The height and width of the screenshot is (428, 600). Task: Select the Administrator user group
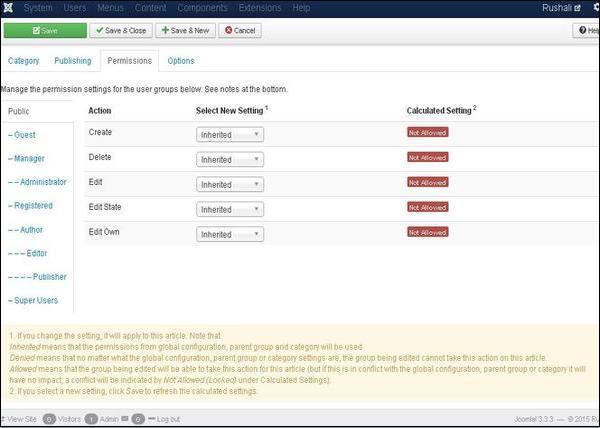click(37, 182)
